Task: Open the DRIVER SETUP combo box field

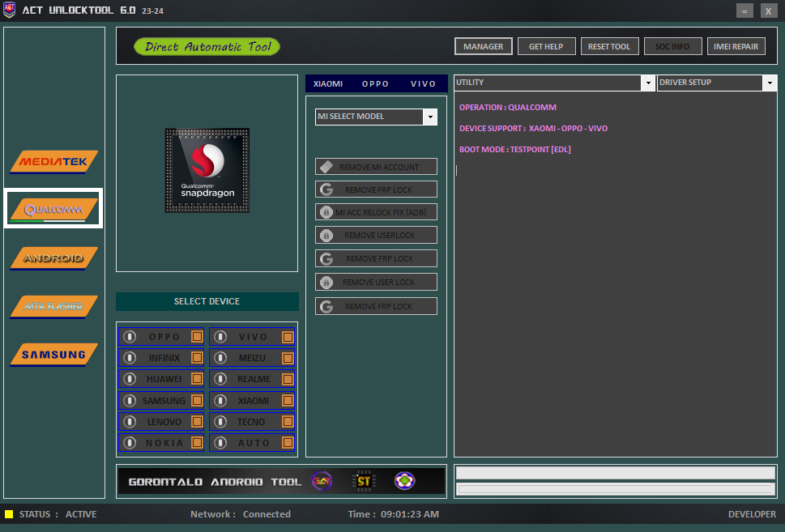Action: (x=717, y=83)
